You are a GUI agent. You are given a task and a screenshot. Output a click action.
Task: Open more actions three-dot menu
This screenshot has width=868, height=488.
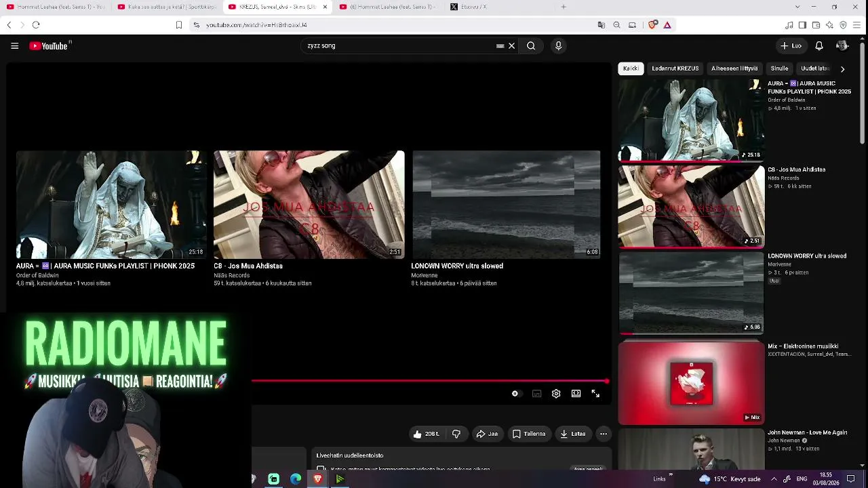(x=604, y=434)
